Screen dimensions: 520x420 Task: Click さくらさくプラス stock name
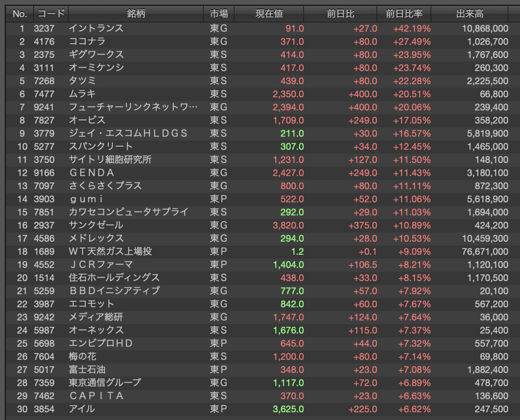tap(105, 186)
